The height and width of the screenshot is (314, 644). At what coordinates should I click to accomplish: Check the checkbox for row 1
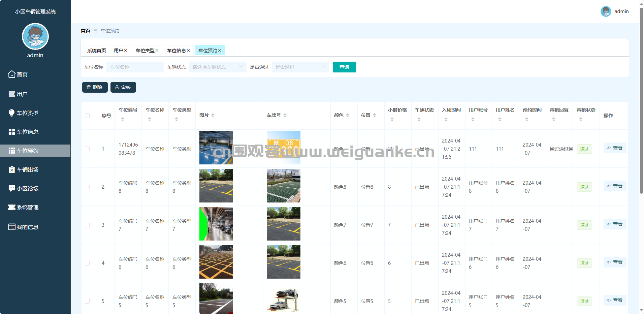click(87, 149)
